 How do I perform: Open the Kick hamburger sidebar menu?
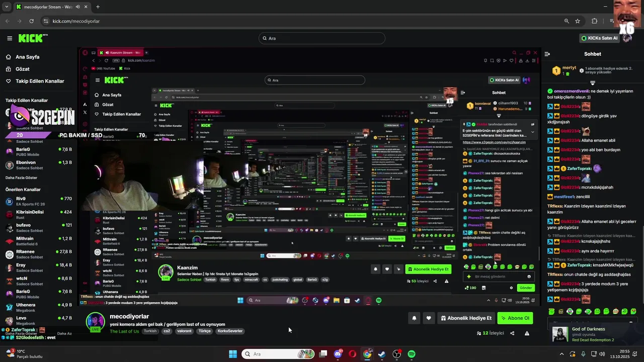coord(10,38)
